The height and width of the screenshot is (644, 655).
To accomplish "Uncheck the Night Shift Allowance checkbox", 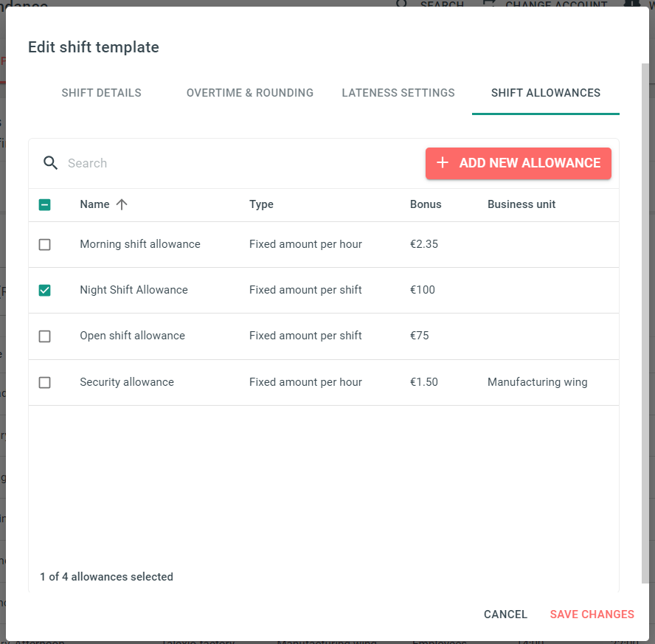I will (x=45, y=290).
